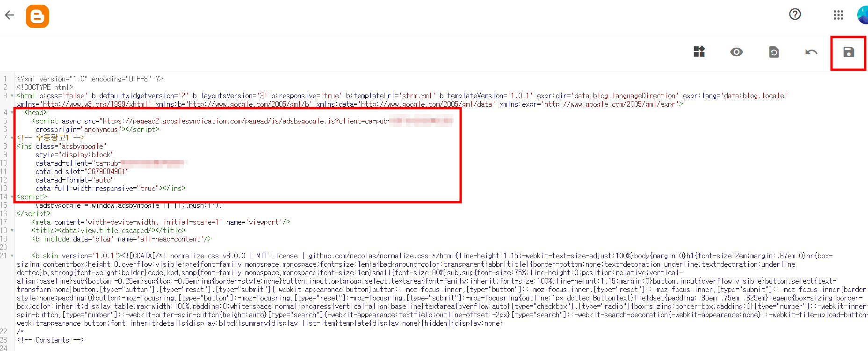868x351 pixels.
Task: Open the Google apps grid
Action: pos(839,15)
